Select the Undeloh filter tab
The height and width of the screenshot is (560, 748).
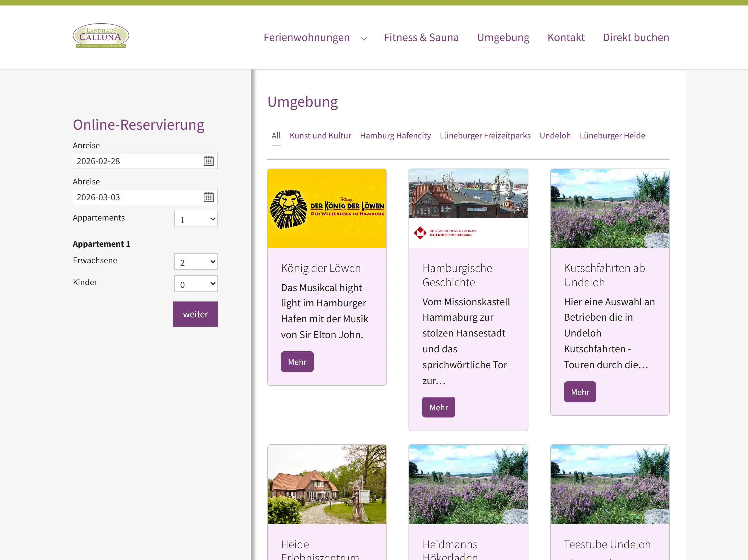(555, 135)
